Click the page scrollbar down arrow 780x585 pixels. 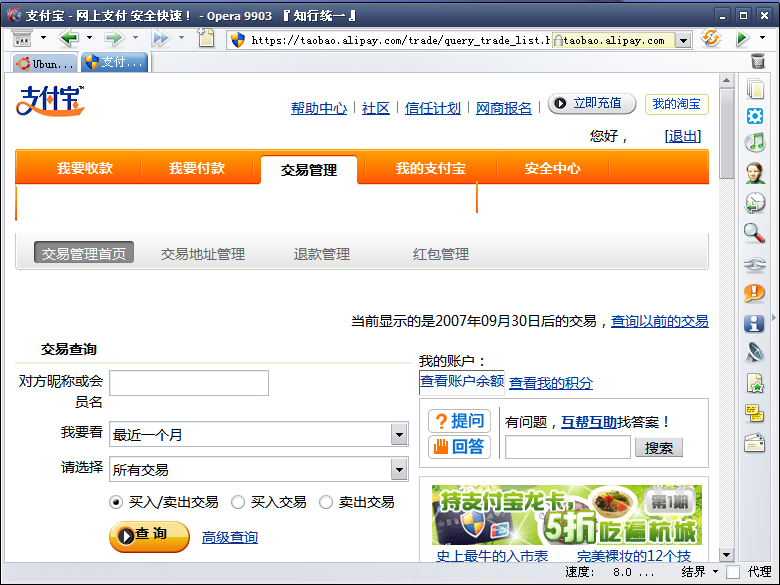[x=726, y=555]
